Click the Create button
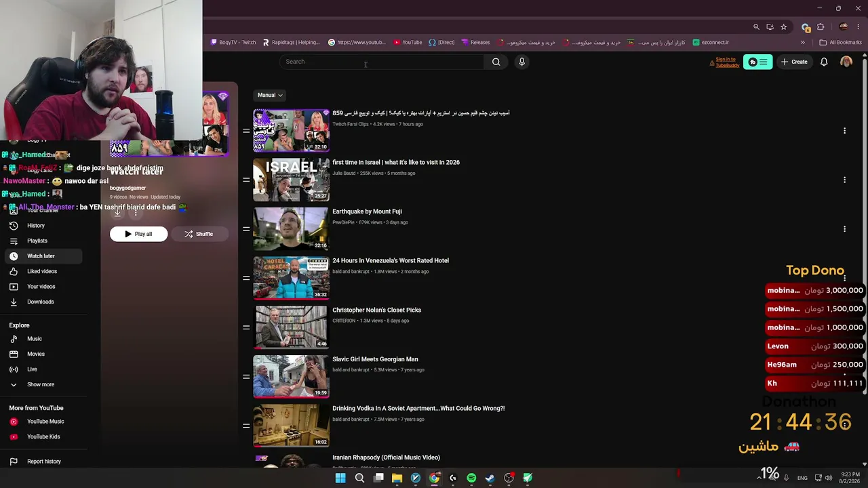The image size is (868, 488). pyautogui.click(x=794, y=62)
